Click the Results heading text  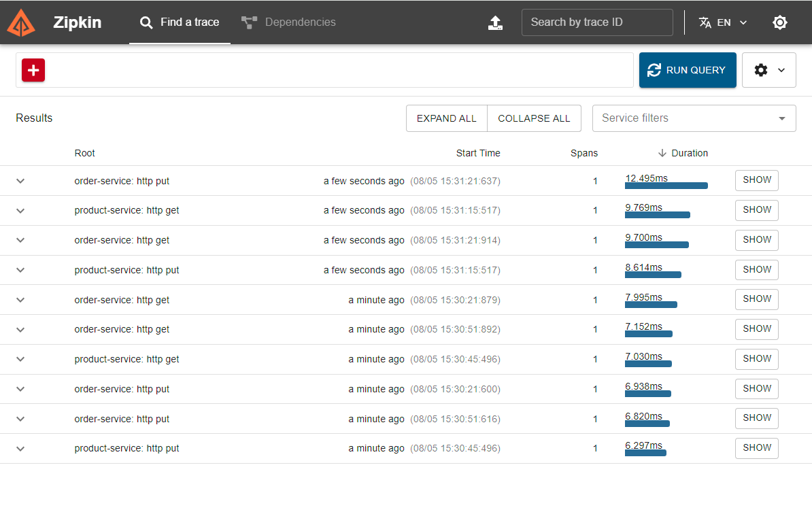[34, 118]
